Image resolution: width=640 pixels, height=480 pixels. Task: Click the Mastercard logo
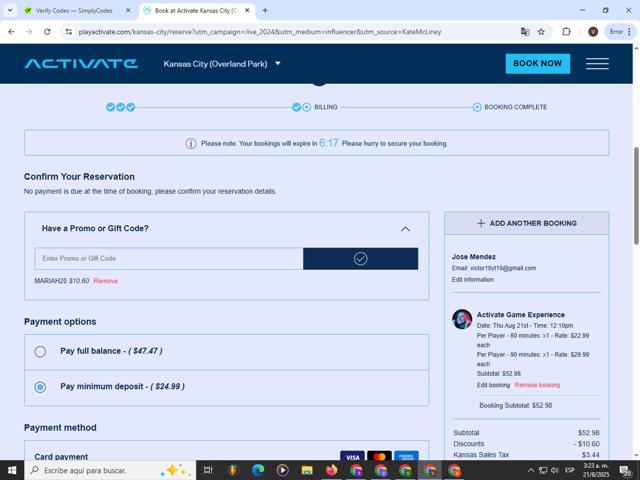pyautogui.click(x=379, y=456)
